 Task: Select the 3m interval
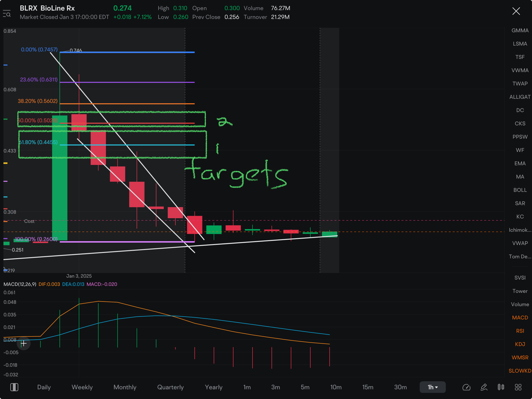click(276, 387)
